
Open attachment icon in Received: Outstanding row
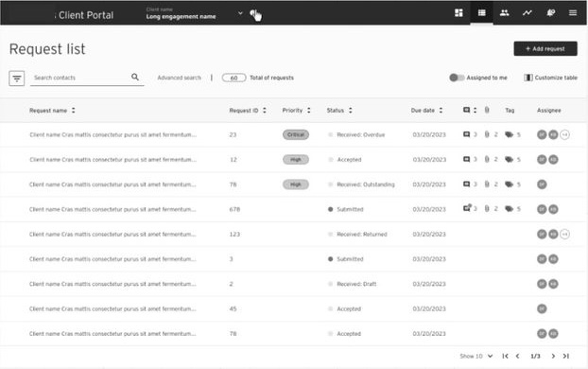click(487, 184)
